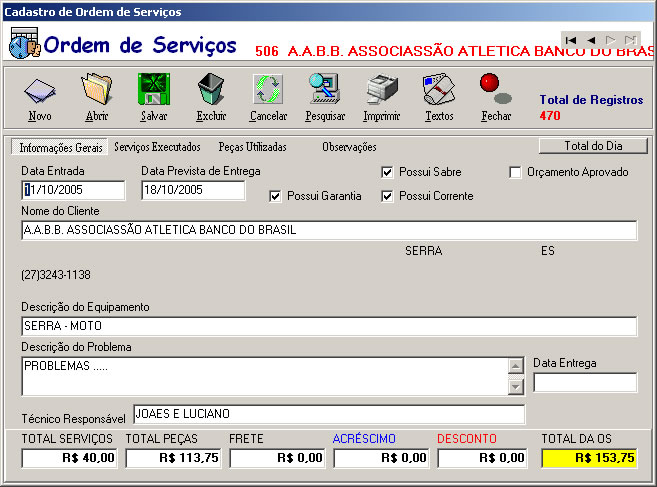Search orders with Pesquisar icon
Image resolution: width=657 pixels, height=487 pixels.
(x=325, y=89)
